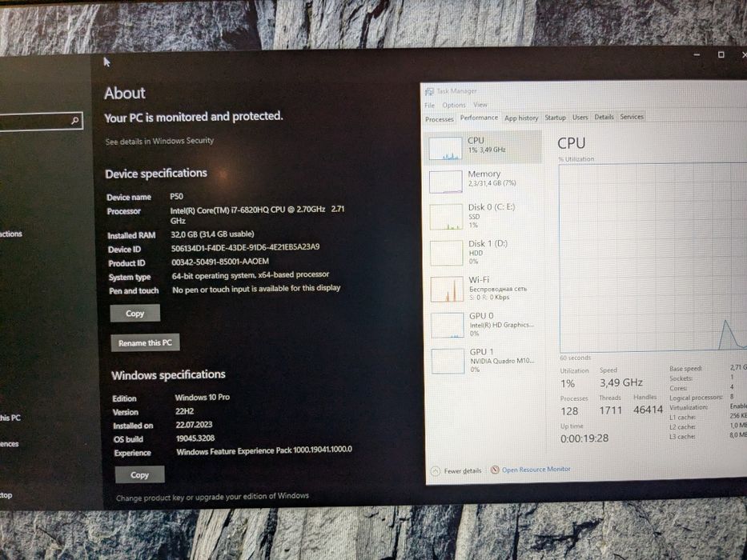Open the View menu in Task Manager

point(480,104)
